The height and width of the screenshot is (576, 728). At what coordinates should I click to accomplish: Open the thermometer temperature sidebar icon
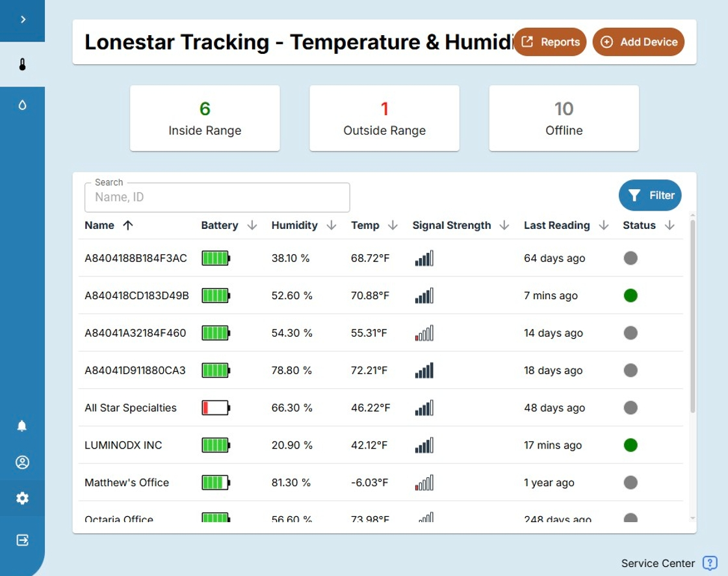pyautogui.click(x=22, y=64)
